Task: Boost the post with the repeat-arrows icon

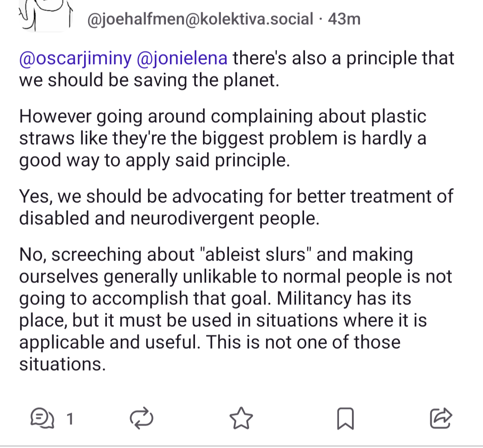Action: [141, 418]
